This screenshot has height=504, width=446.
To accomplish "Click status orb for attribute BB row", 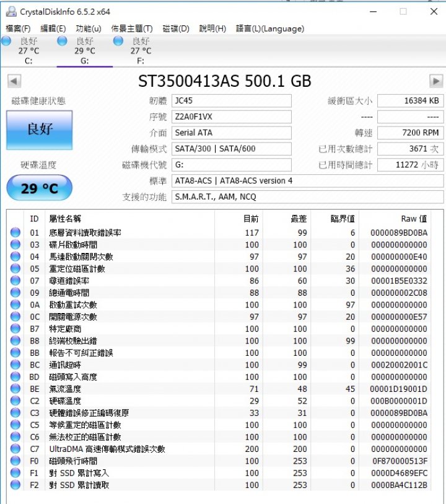I will pos(15,353).
